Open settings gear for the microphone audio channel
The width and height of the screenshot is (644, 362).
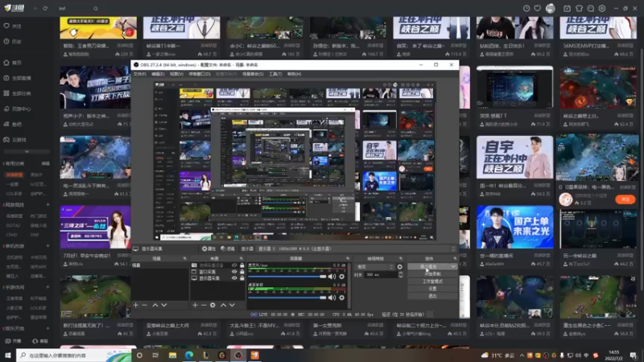[341, 277]
